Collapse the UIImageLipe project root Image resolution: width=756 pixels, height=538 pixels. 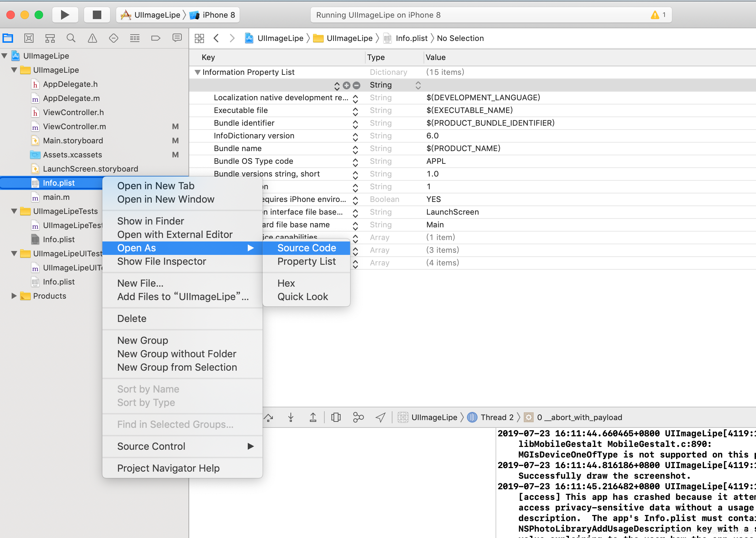click(5, 56)
